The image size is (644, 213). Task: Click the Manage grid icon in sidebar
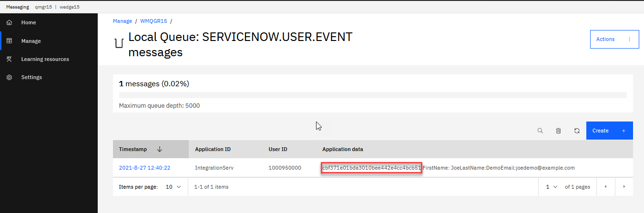(x=9, y=41)
